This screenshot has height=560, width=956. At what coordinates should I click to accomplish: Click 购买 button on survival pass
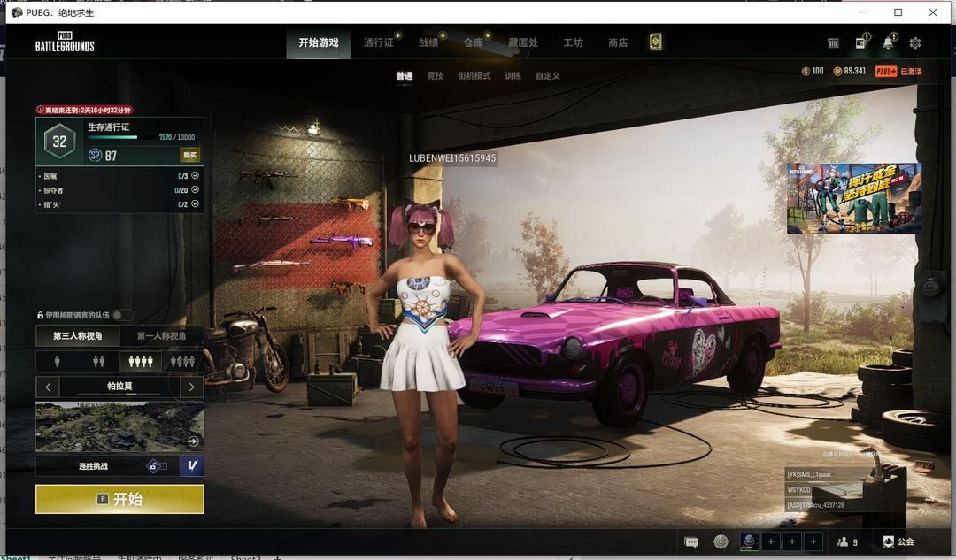click(189, 155)
